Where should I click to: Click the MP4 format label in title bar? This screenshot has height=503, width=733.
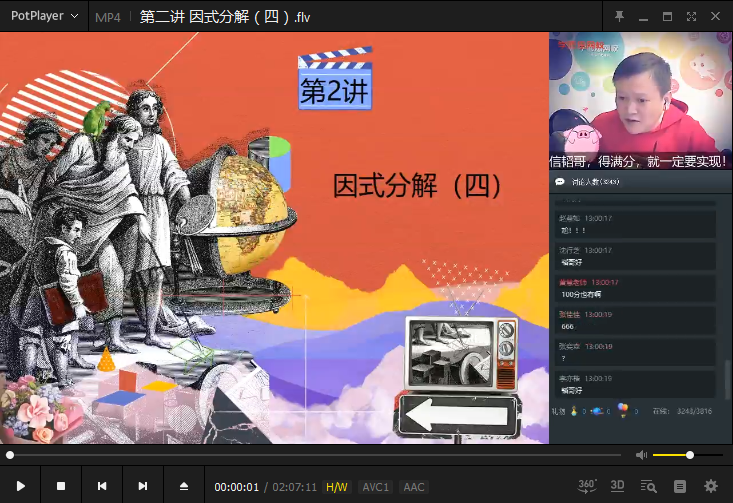coord(107,18)
